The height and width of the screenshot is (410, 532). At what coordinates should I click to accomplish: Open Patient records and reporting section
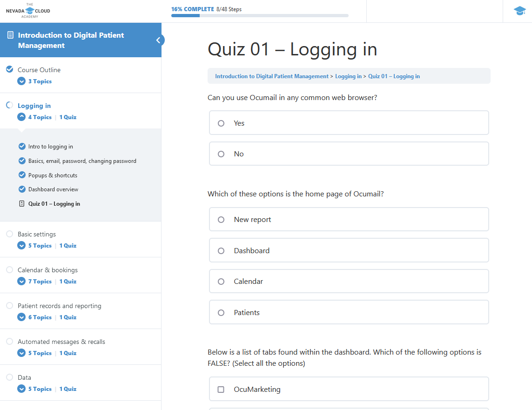[60, 306]
